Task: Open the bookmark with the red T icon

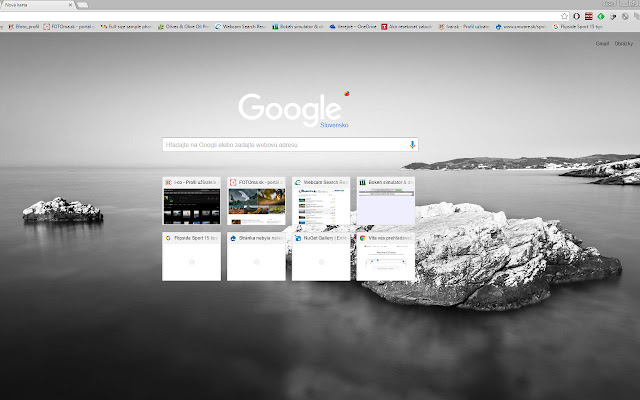Action: (x=407, y=27)
